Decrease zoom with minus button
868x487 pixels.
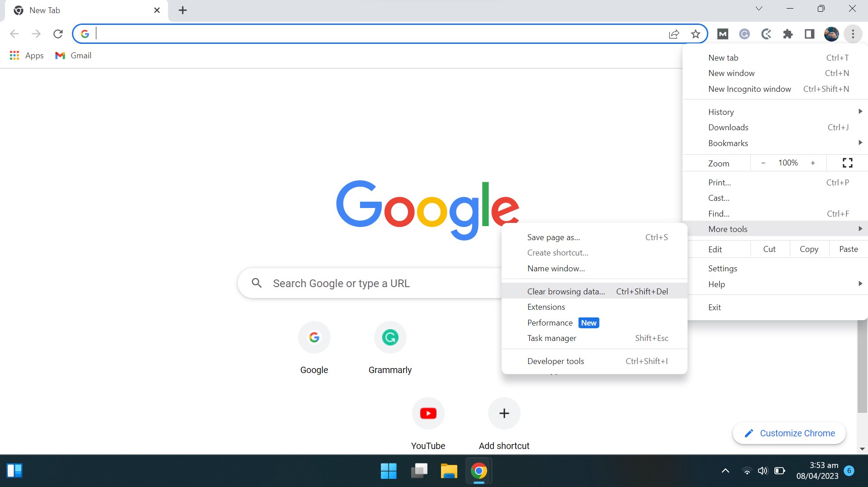pos(764,163)
